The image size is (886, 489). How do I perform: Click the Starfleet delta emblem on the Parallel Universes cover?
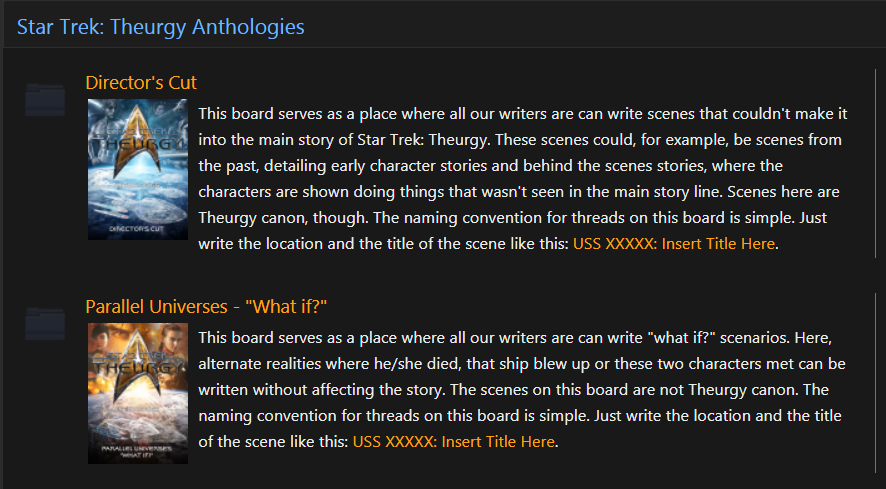tap(137, 364)
